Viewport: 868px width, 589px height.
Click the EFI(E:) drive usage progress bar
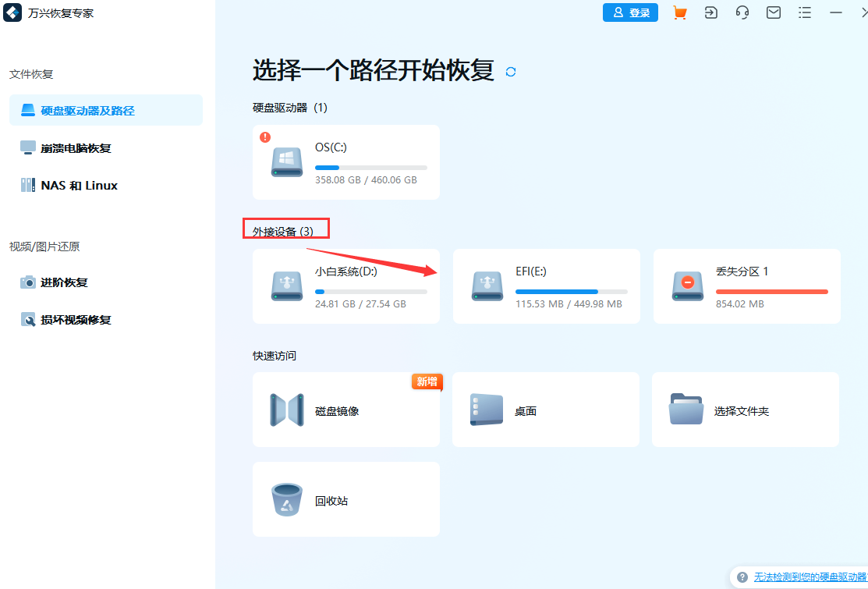click(571, 291)
